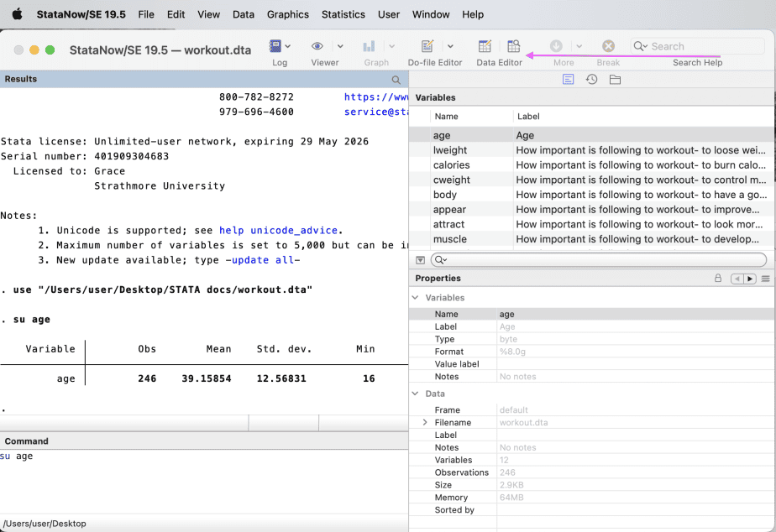Open the Graphics menu
Screen dimensions: 776x532
point(287,14)
